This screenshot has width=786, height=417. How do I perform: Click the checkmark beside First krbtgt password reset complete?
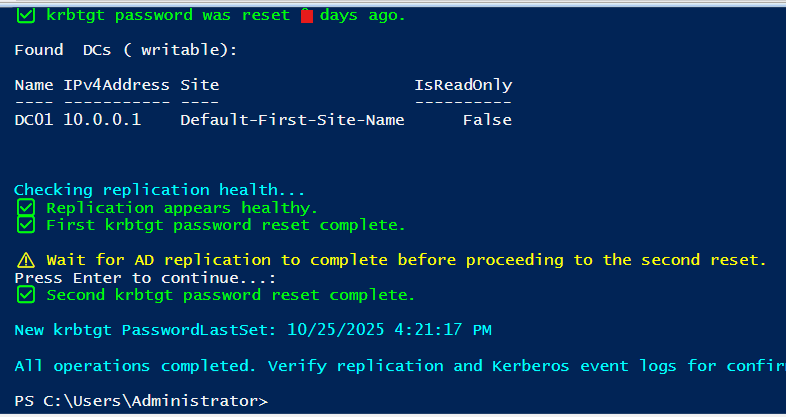tap(25, 225)
